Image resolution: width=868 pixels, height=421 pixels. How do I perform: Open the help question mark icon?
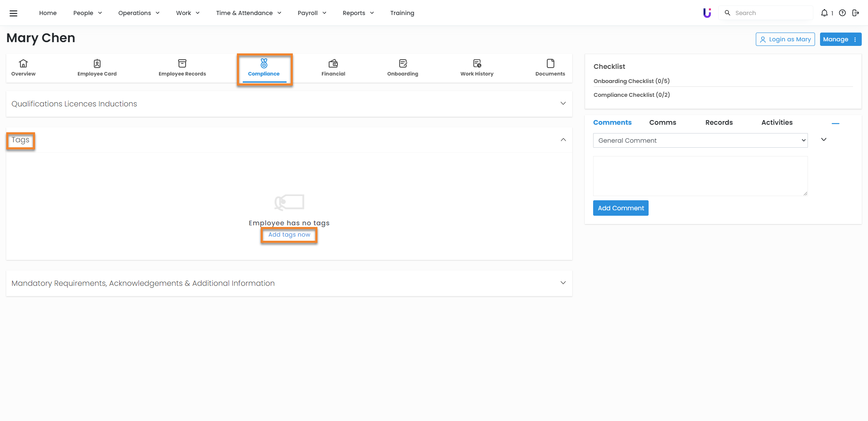pyautogui.click(x=842, y=13)
